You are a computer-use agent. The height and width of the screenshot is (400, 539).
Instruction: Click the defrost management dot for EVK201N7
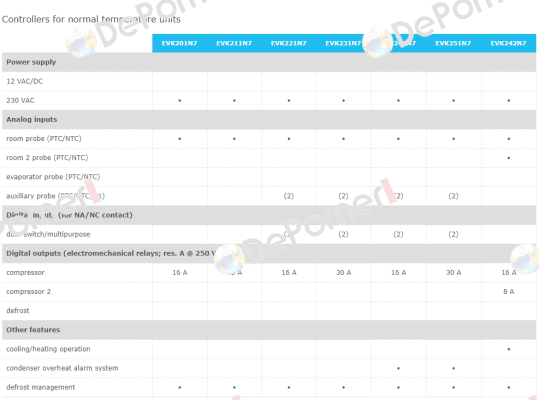coord(179,387)
